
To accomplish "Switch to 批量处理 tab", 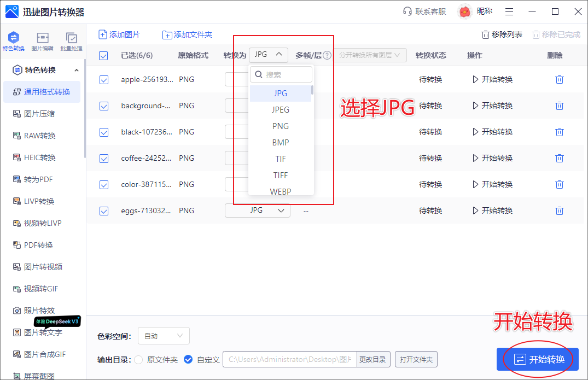I will click(71, 41).
